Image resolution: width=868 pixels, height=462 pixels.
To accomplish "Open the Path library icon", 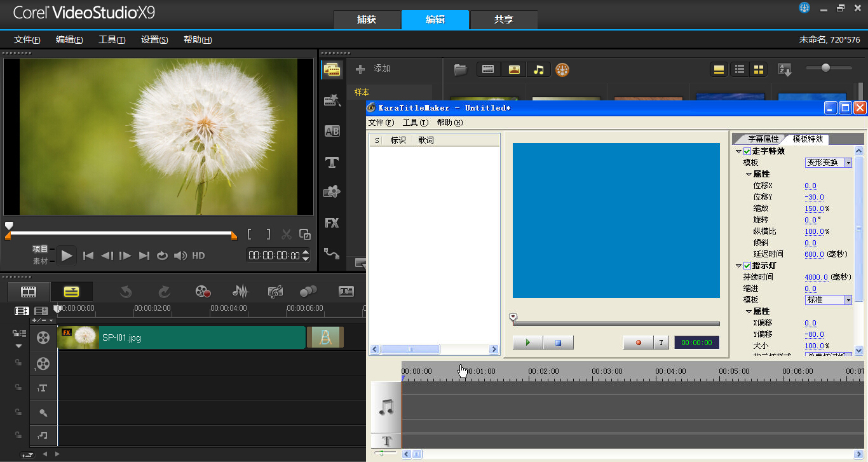I will [332, 254].
